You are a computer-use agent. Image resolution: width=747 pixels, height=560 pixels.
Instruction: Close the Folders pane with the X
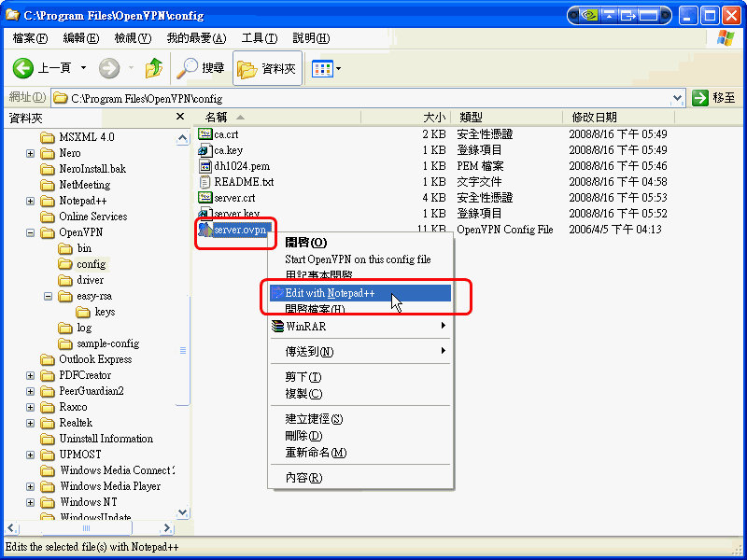click(x=180, y=117)
